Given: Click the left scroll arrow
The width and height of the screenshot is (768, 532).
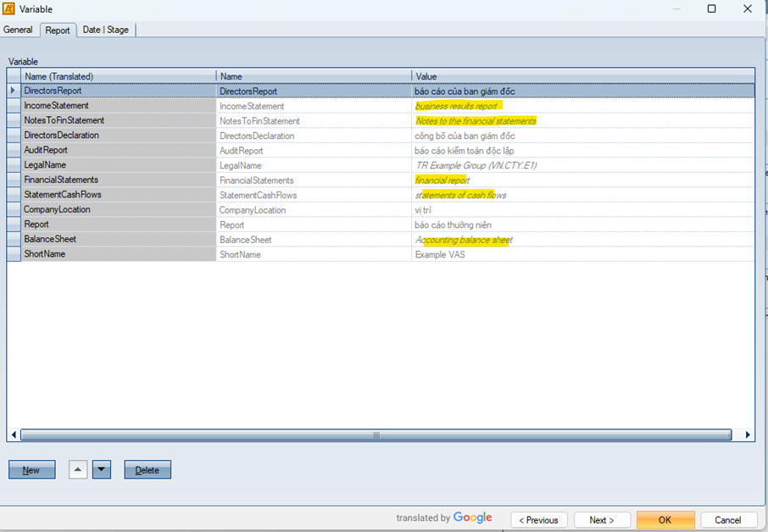Looking at the screenshot, I should (14, 435).
